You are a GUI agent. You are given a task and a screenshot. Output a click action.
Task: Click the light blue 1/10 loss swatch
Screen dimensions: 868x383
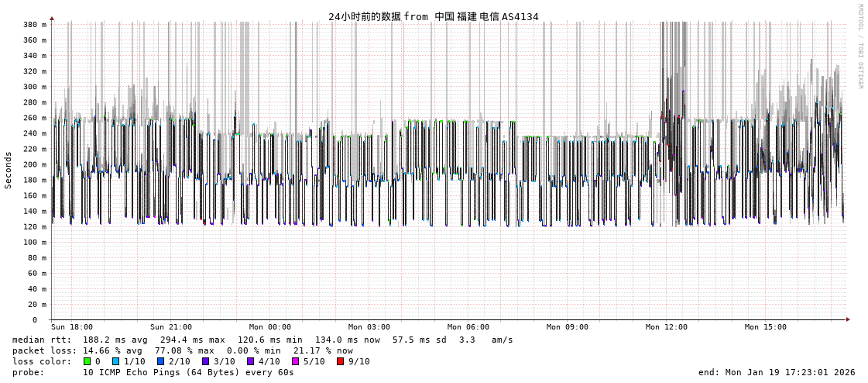coord(115,361)
